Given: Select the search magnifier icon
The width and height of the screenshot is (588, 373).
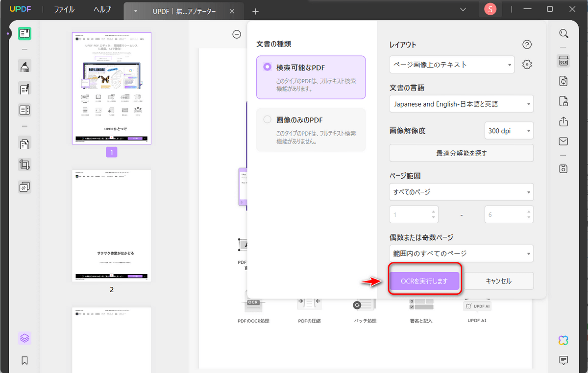Looking at the screenshot, I should pos(563,33).
